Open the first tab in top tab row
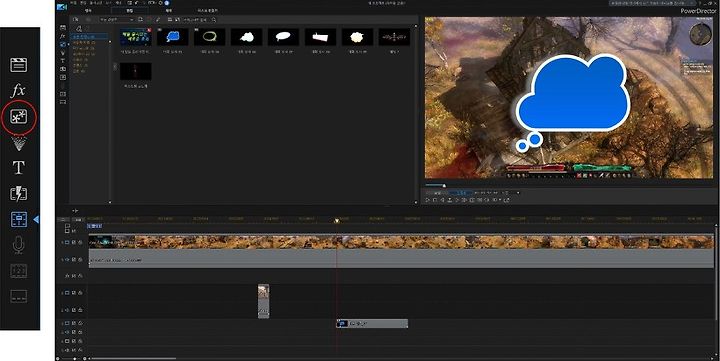This screenshot has height=361, width=720. pyautogui.click(x=89, y=10)
